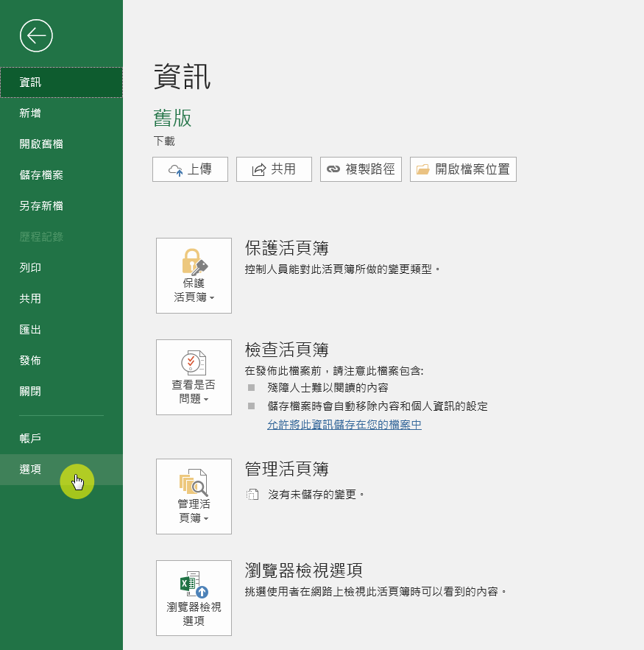The width and height of the screenshot is (644, 650).
Task: Click the 沒有未儲存的變更 document icon
Action: (252, 495)
